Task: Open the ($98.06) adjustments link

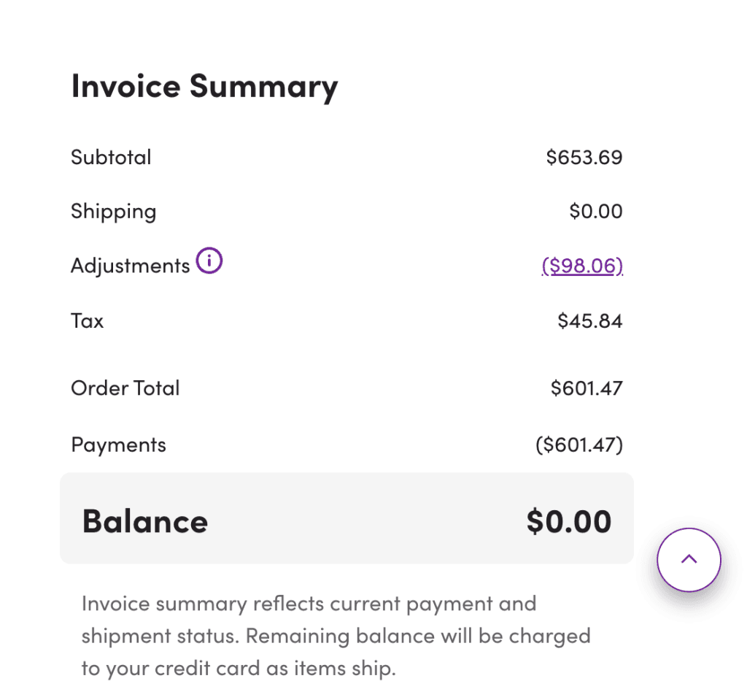Action: [581, 266]
